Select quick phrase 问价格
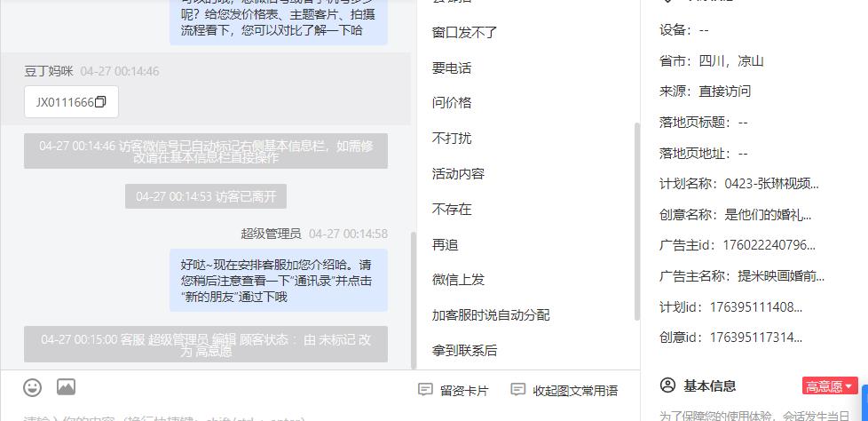Viewport: 868px width, 421px height. click(x=452, y=103)
